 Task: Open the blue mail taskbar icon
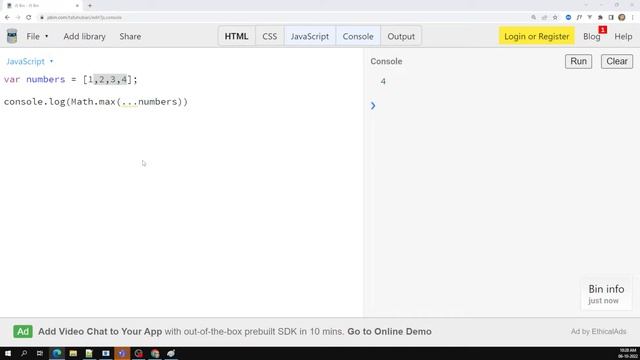click(x=106, y=353)
